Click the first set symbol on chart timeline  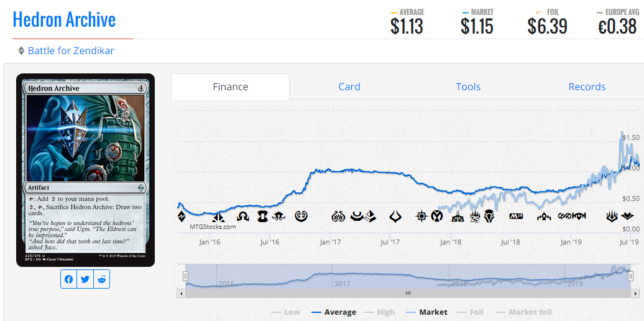181,216
